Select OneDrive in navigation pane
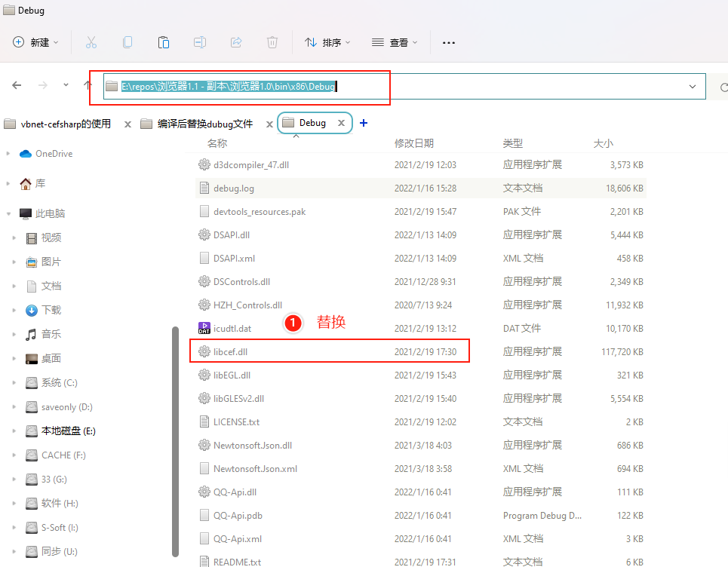 [x=46, y=154]
